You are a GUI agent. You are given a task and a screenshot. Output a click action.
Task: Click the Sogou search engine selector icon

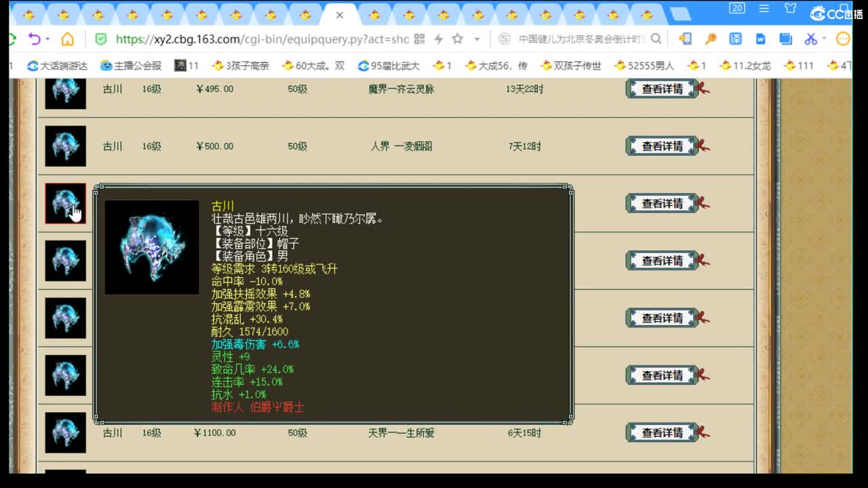[503, 39]
